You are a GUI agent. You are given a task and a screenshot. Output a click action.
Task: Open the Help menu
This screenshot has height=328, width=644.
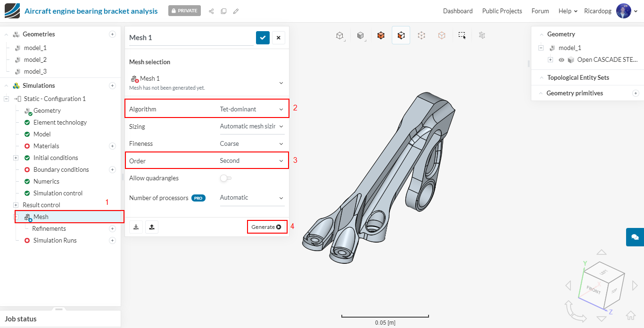568,11
